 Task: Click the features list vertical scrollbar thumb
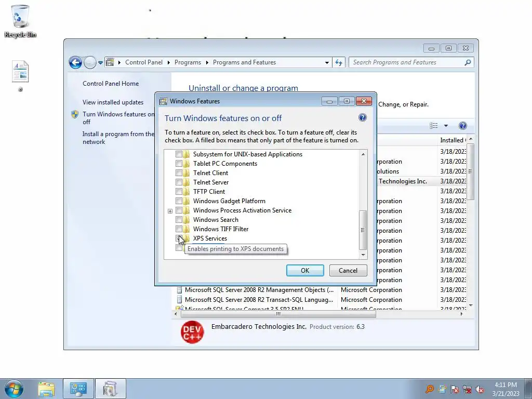click(363, 230)
